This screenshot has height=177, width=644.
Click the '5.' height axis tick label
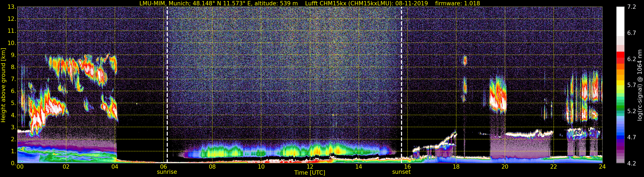point(13,103)
